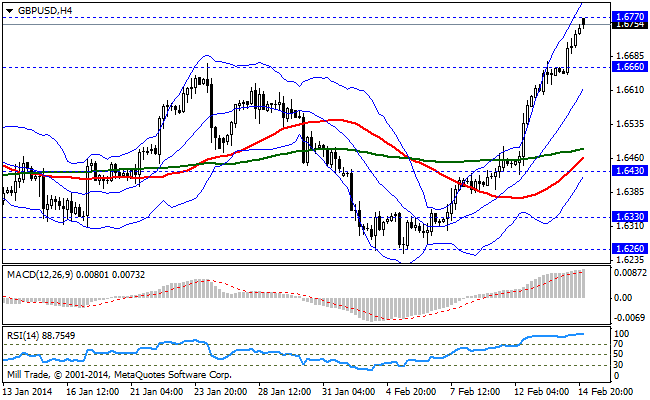Screen dimensions: 650x400
Task: Click the last candlestick near 1.6770
Action: [x=584, y=22]
